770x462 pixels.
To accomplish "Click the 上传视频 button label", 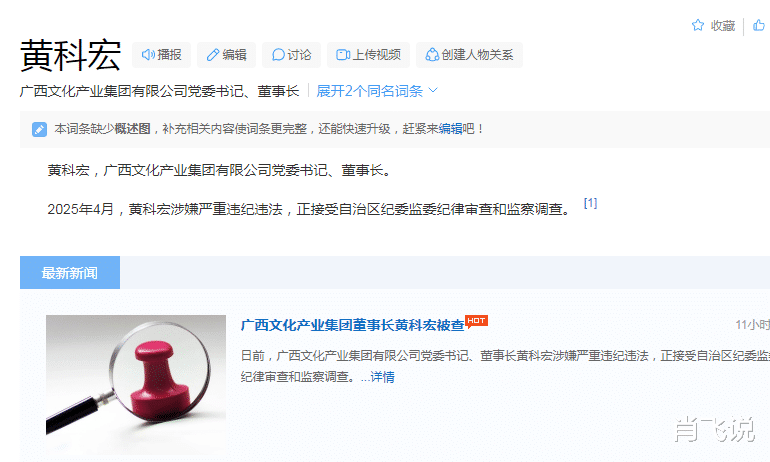I will (x=377, y=54).
